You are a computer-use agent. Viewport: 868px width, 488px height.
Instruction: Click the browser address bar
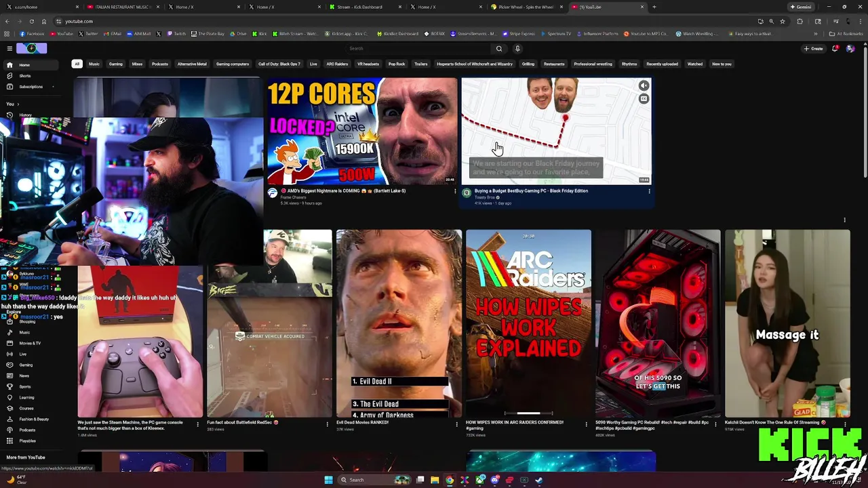coord(407,21)
